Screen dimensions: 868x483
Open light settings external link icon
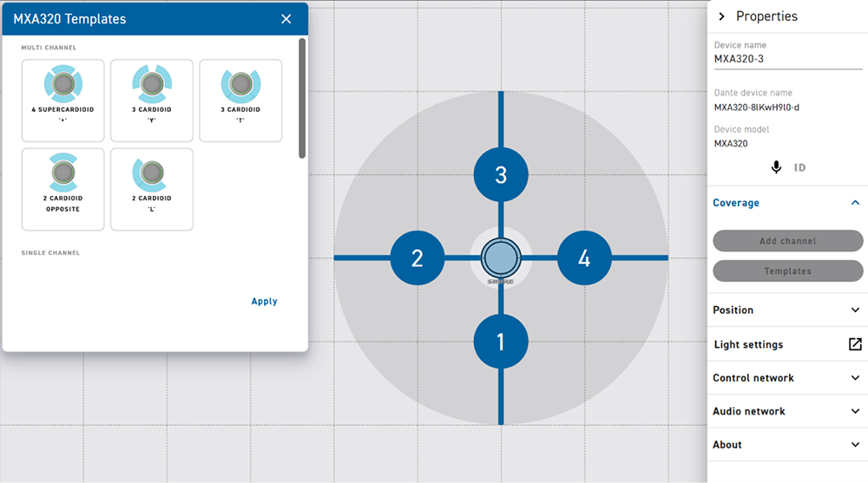(855, 344)
